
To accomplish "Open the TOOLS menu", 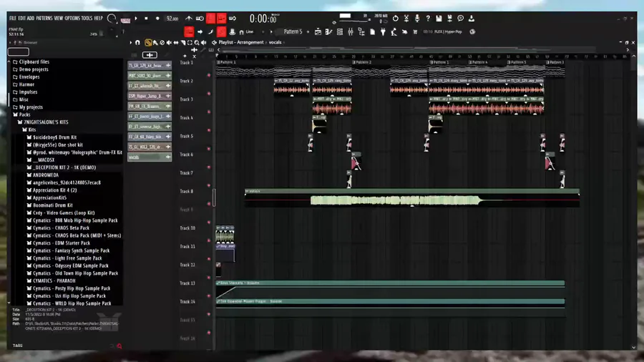I will pyautogui.click(x=87, y=19).
